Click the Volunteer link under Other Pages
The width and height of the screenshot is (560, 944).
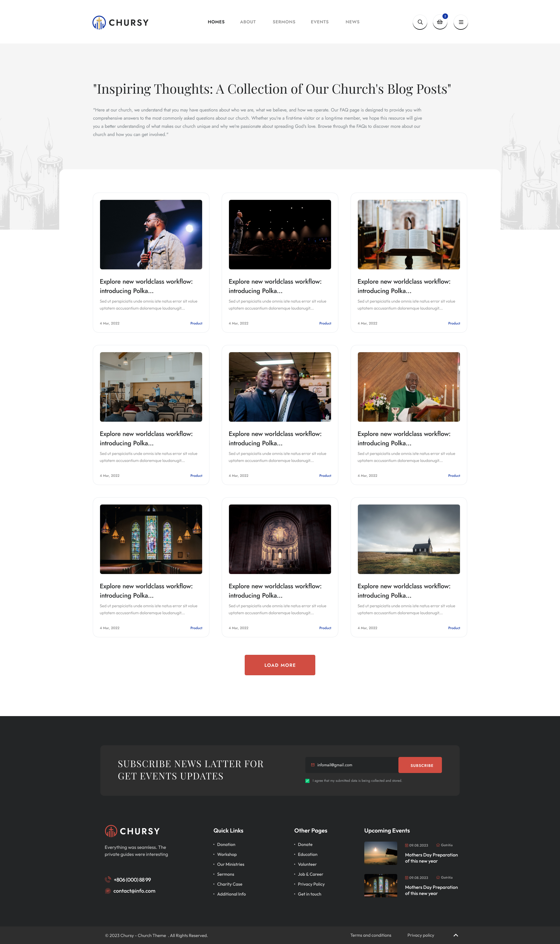pos(307,864)
